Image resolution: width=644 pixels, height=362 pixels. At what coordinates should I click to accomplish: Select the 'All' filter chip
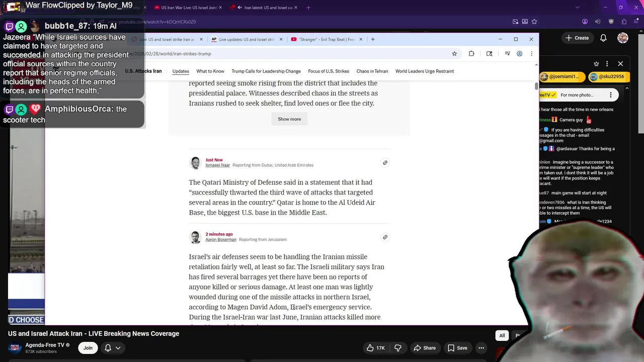pos(502,335)
